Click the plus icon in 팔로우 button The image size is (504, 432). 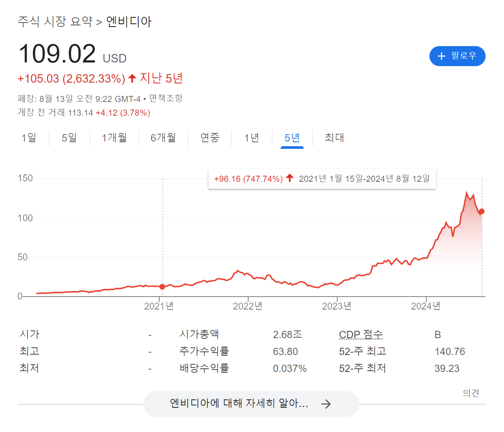[442, 56]
